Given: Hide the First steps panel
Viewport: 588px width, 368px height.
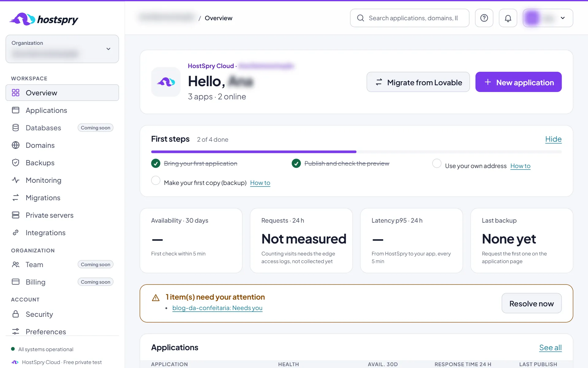Looking at the screenshot, I should coord(553,139).
